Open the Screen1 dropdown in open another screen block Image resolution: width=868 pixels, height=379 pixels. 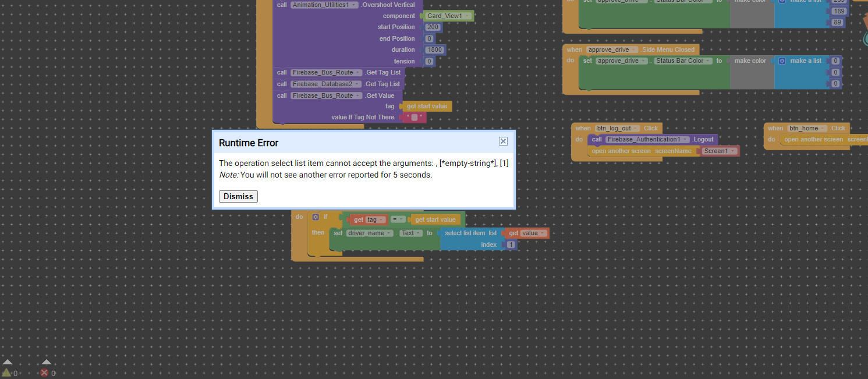[732, 151]
